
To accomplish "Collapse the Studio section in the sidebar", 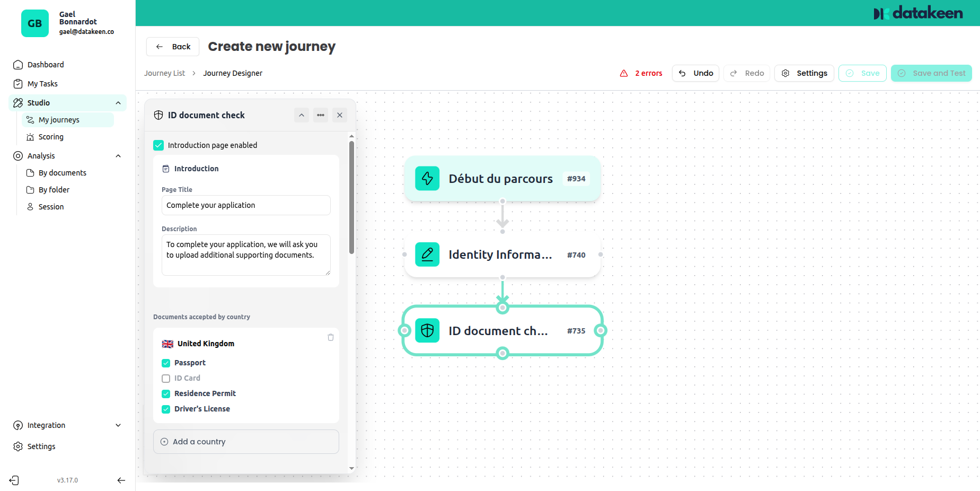I will pos(118,102).
